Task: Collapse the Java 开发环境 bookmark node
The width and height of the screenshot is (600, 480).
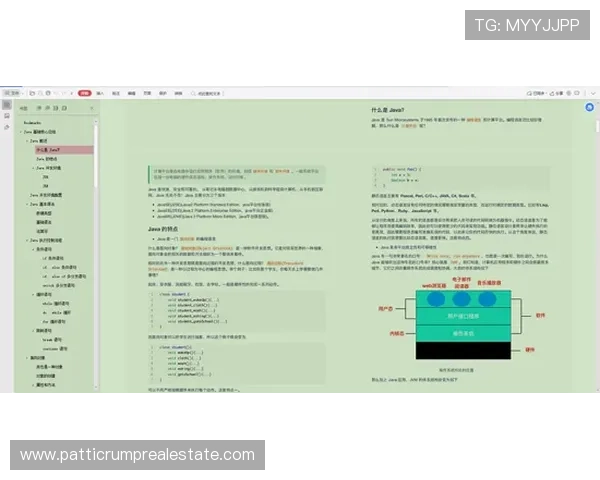Action: [33, 168]
